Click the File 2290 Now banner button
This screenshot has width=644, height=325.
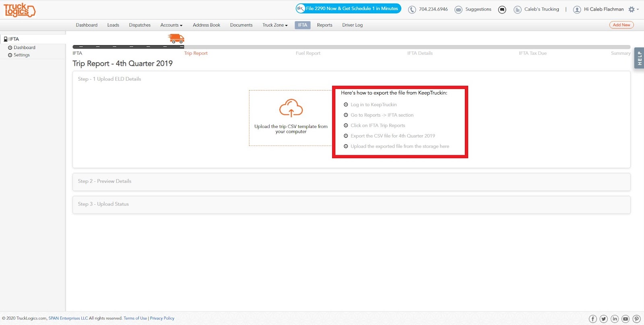[x=349, y=8]
